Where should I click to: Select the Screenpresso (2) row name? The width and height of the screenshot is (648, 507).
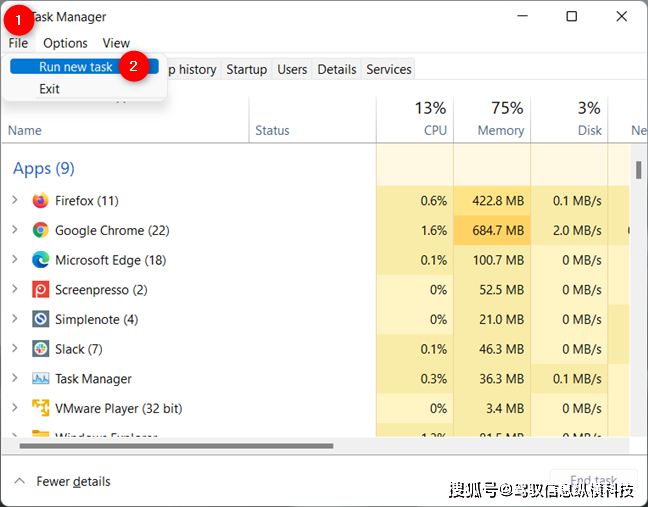coord(101,290)
